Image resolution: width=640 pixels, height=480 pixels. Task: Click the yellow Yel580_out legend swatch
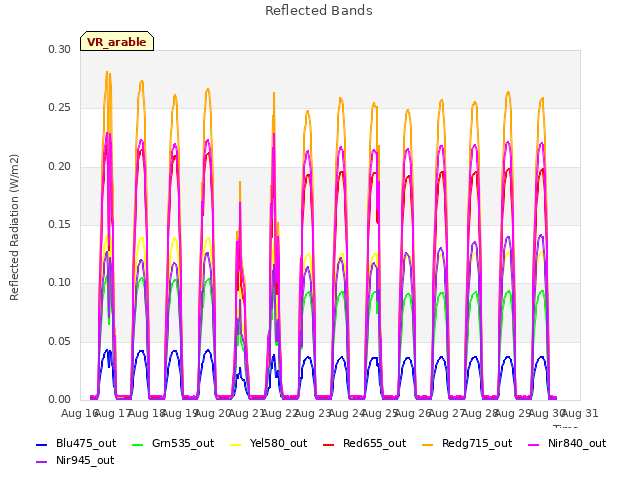(x=236, y=444)
